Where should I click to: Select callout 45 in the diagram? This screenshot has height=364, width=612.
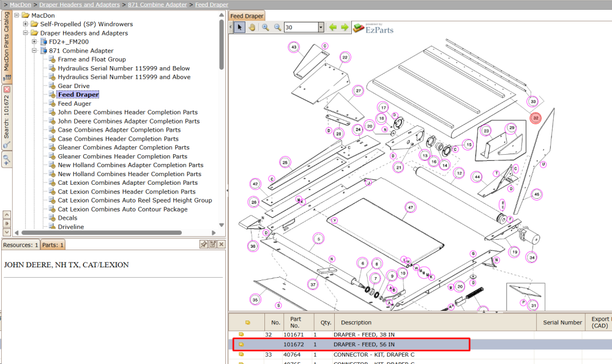[537, 195]
